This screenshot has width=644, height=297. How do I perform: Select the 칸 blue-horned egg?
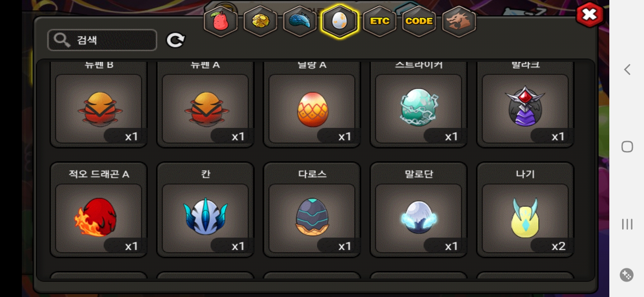pos(205,210)
